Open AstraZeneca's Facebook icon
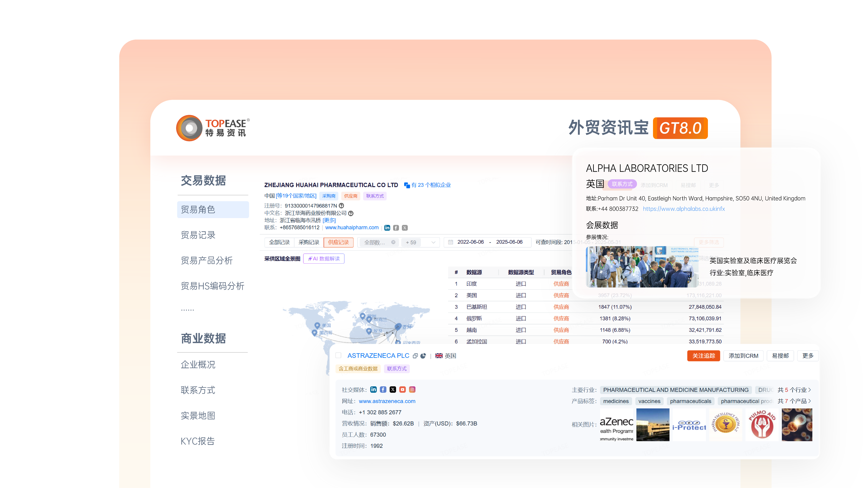The image size is (868, 488). (383, 390)
